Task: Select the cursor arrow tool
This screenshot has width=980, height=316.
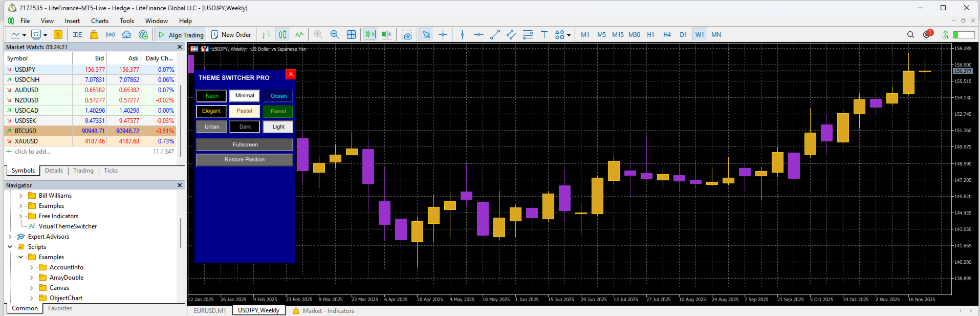Action: 426,35
